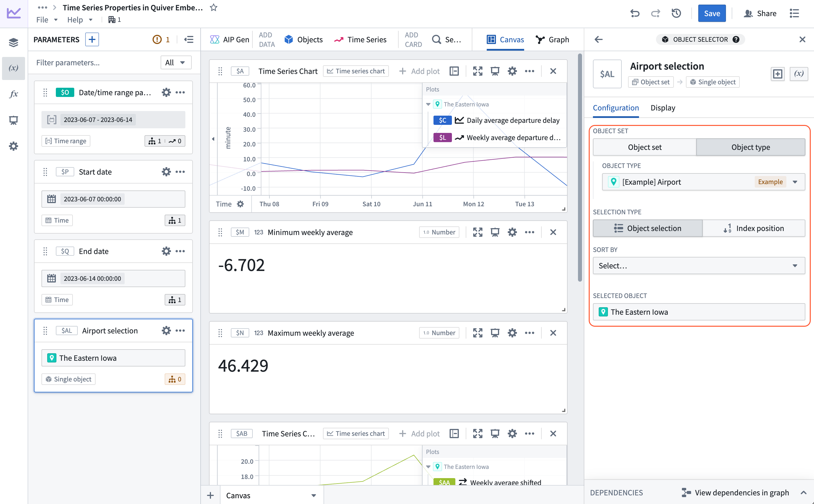
Task: Open the fx formulas sidebar icon
Action: click(x=13, y=94)
